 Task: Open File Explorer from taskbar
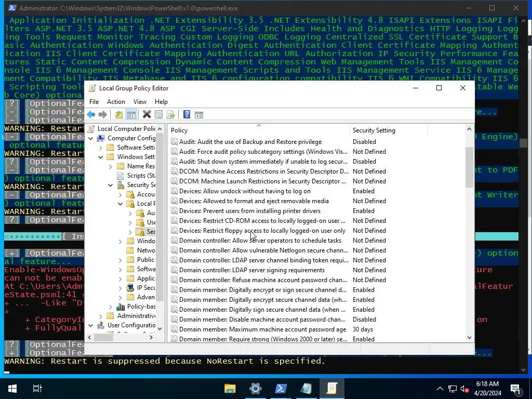coord(230,389)
